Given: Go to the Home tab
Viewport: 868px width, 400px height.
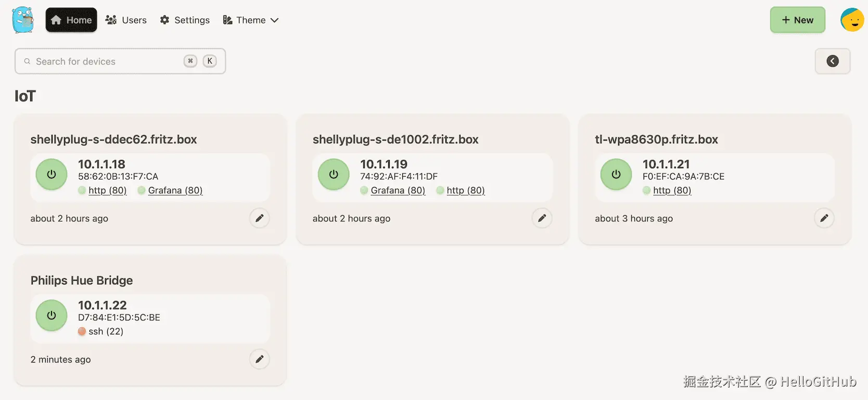Looking at the screenshot, I should 71,20.
